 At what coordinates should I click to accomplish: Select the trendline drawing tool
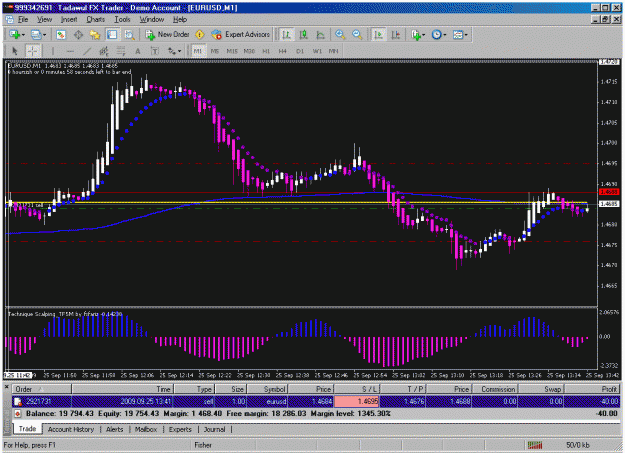[87, 51]
